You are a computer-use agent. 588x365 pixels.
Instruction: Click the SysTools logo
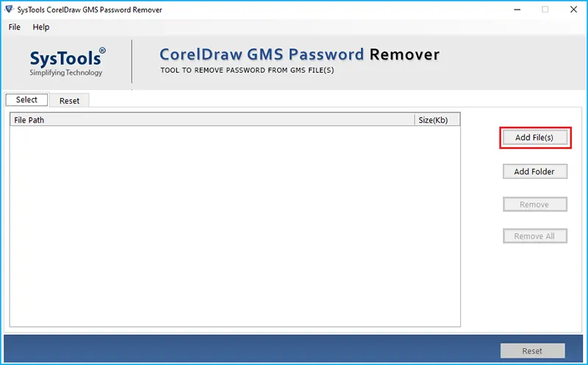[x=67, y=63]
